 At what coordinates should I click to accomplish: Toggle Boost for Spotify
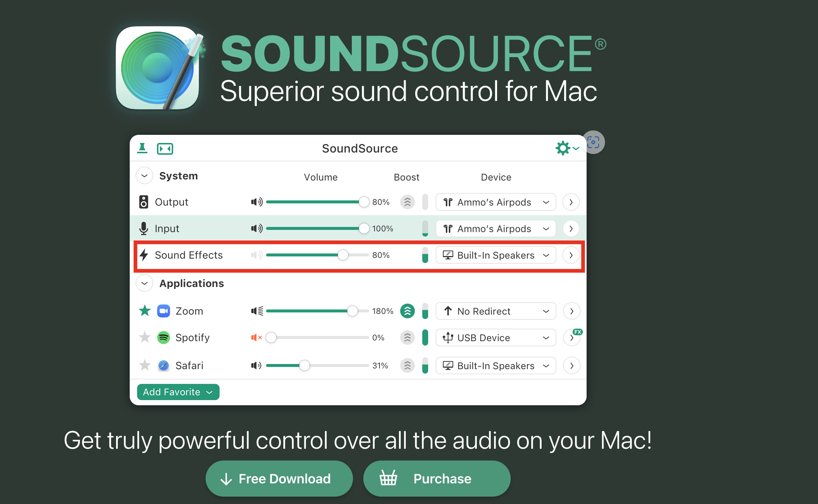(408, 337)
